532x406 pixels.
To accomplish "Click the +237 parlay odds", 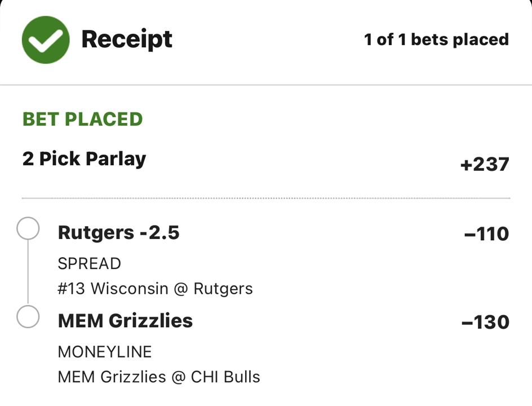I will (485, 164).
